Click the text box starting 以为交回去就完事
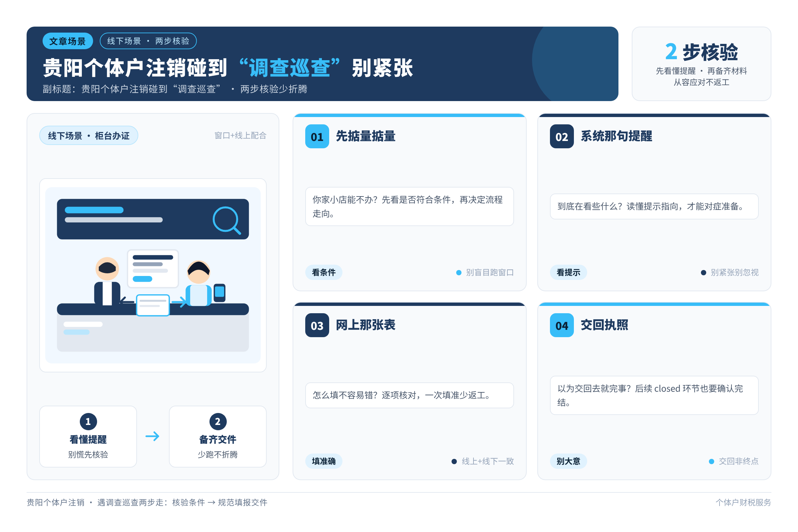This screenshot has height=532, width=798. click(654, 395)
